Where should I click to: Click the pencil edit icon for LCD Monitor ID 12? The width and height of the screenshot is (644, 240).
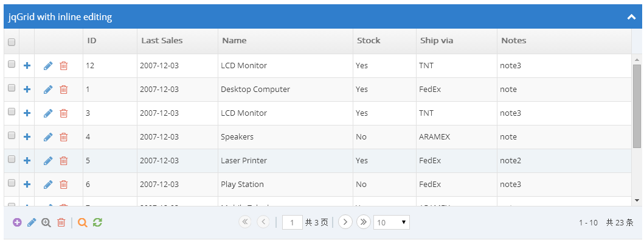(x=48, y=65)
